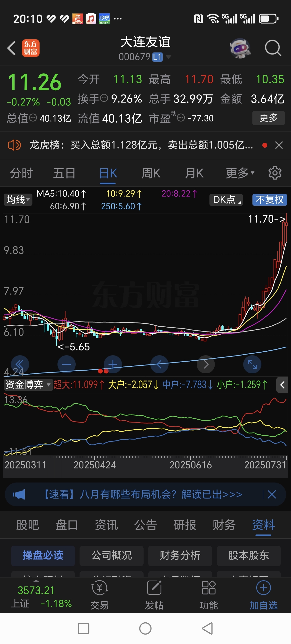Open the robot AI assistant icon
The width and height of the screenshot is (291, 644).
click(240, 48)
